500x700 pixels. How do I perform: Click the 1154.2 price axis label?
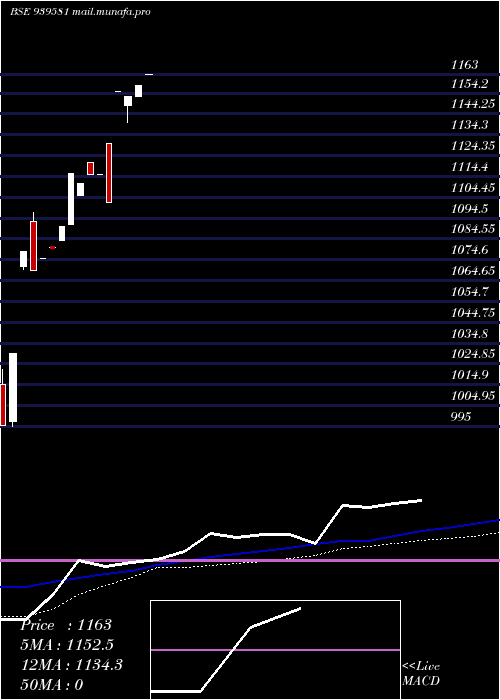click(469, 83)
